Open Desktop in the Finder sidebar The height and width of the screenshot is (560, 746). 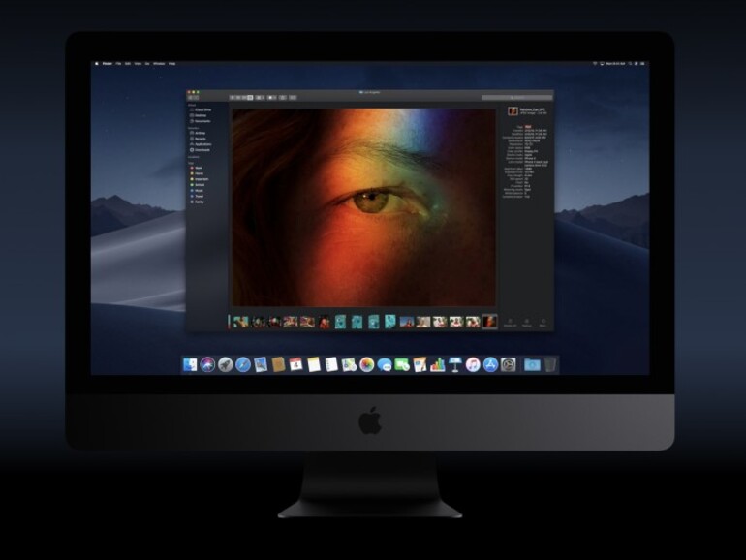(x=199, y=115)
